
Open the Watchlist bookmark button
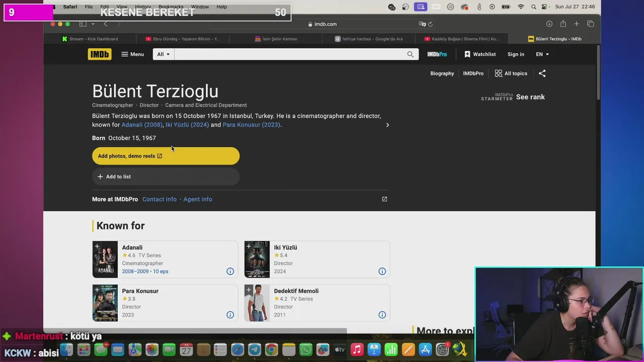coord(480,54)
